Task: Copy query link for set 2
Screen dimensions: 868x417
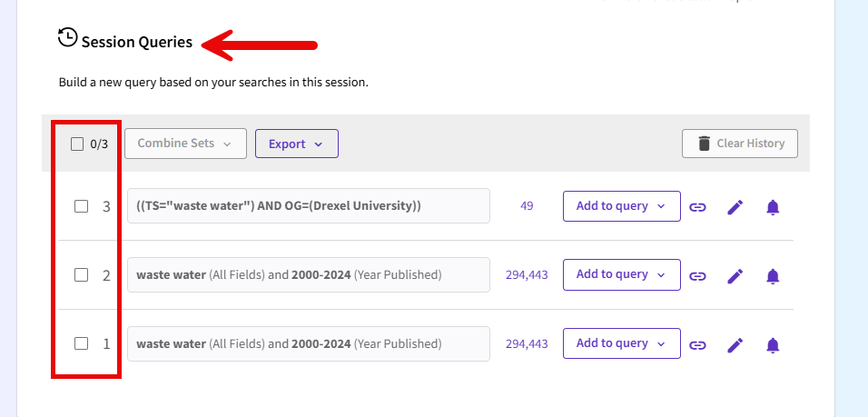Action: pyautogui.click(x=697, y=275)
